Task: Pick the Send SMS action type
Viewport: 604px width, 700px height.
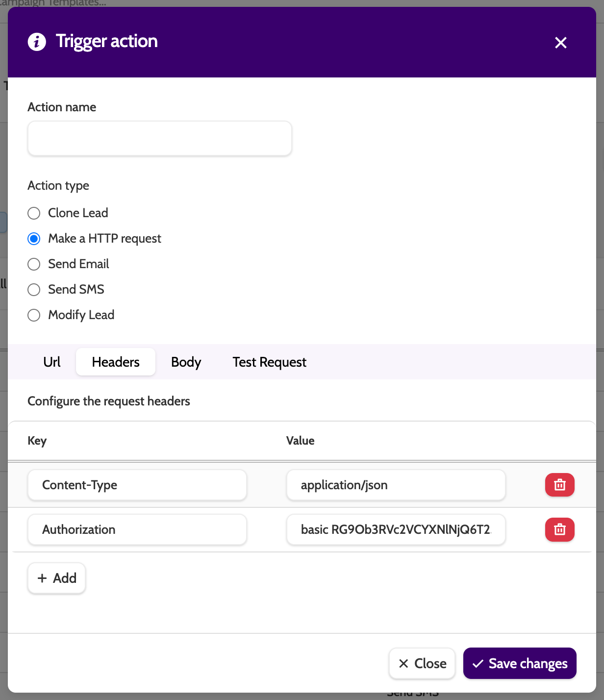Action: click(x=34, y=290)
